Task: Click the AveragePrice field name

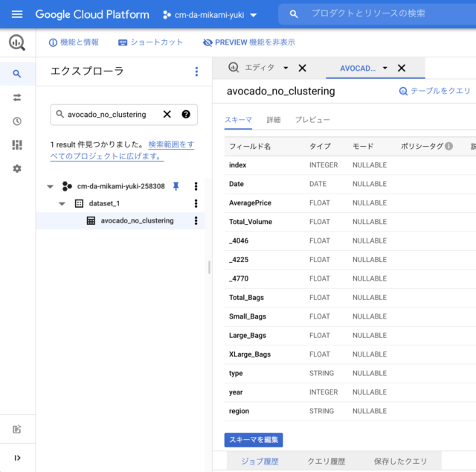Action: 250,202
